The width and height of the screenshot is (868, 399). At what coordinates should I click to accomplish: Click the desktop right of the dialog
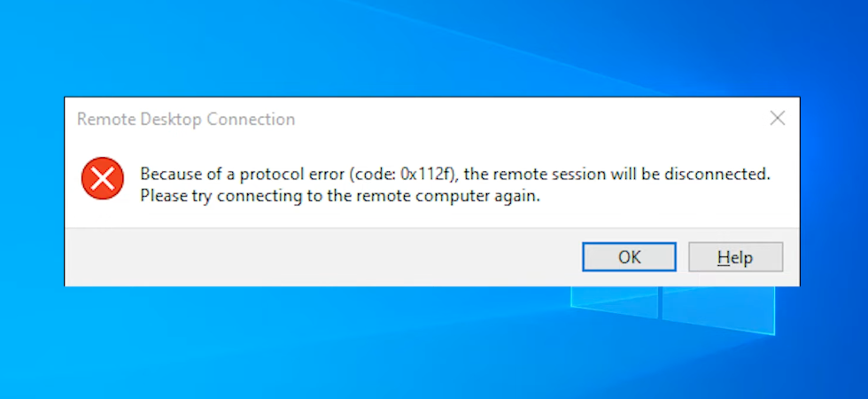(x=833, y=195)
